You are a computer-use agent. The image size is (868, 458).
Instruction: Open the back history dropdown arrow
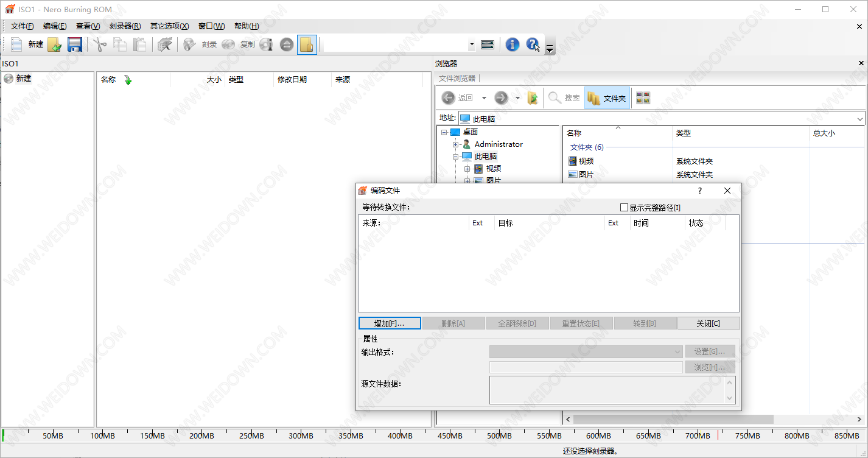tap(485, 98)
